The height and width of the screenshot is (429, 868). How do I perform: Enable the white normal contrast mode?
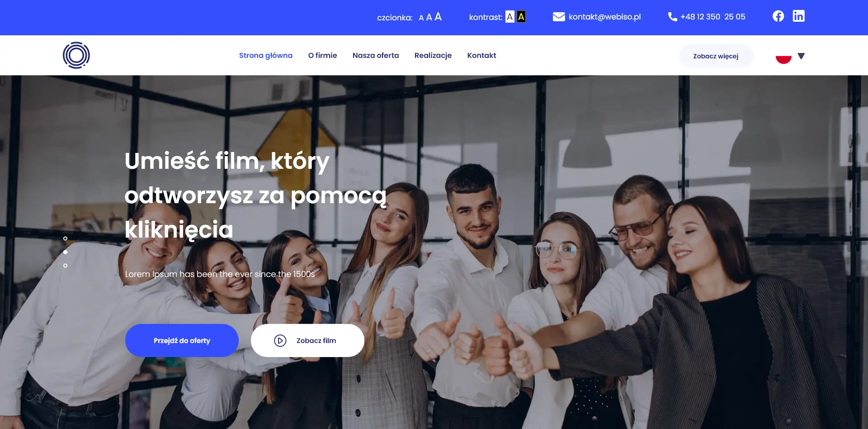(510, 17)
